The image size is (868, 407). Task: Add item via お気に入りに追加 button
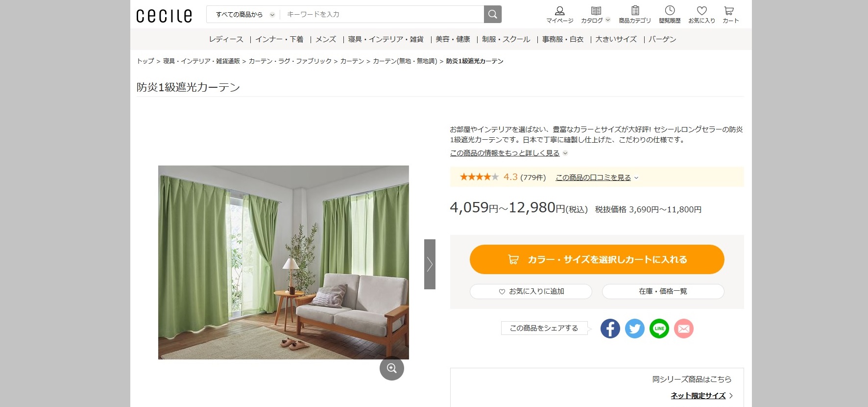click(531, 291)
